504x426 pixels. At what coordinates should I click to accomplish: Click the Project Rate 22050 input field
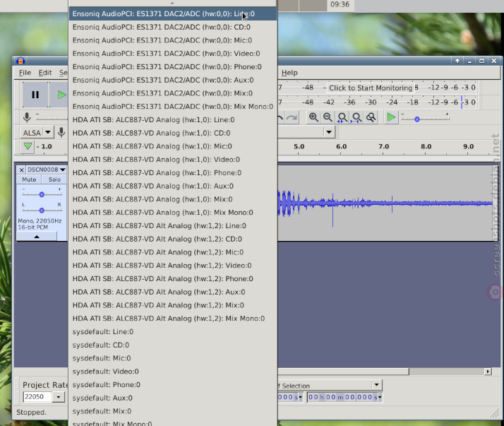coord(37,397)
